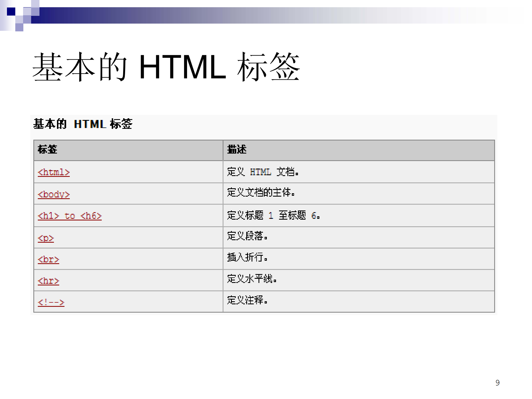Select the 定义标题 1 至标题 6 cell
Image resolution: width=532 pixels, height=399 pixels.
pyautogui.click(x=274, y=215)
